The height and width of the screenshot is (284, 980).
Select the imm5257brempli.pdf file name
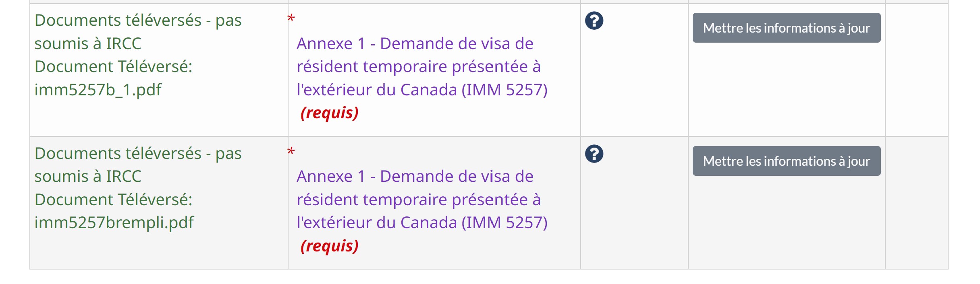point(114,222)
